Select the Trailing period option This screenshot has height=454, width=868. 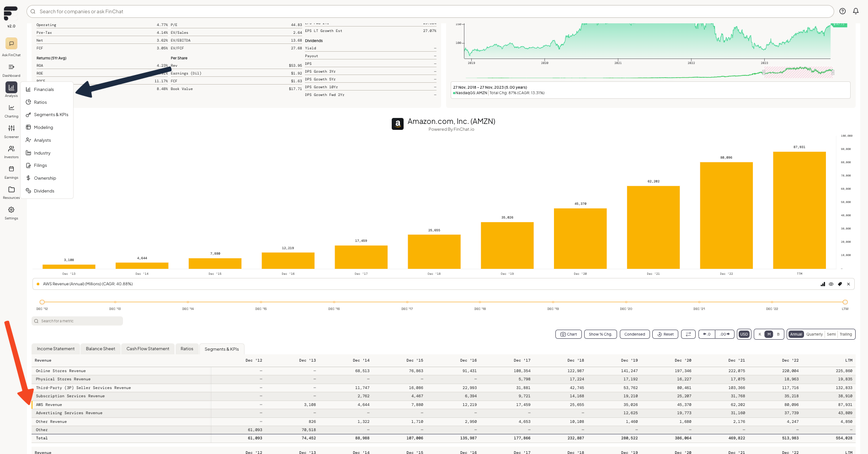click(x=846, y=334)
